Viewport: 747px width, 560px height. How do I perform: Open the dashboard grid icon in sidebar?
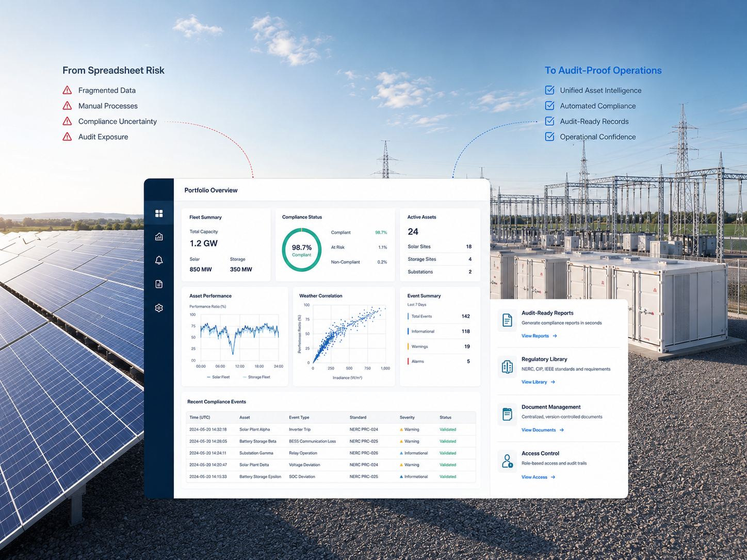pyautogui.click(x=159, y=213)
